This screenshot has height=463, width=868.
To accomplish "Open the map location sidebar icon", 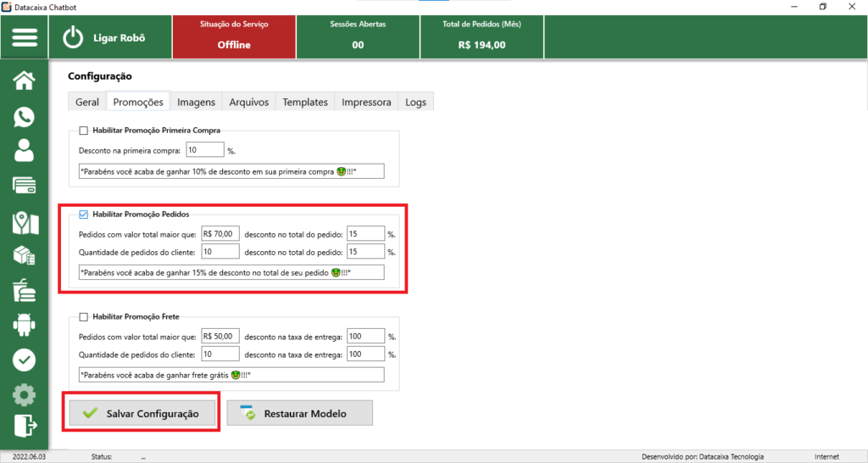I will click(25, 221).
